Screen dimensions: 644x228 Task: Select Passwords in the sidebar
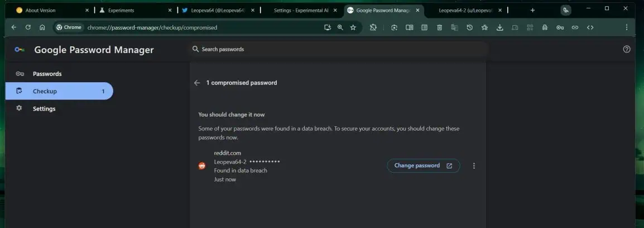[47, 74]
